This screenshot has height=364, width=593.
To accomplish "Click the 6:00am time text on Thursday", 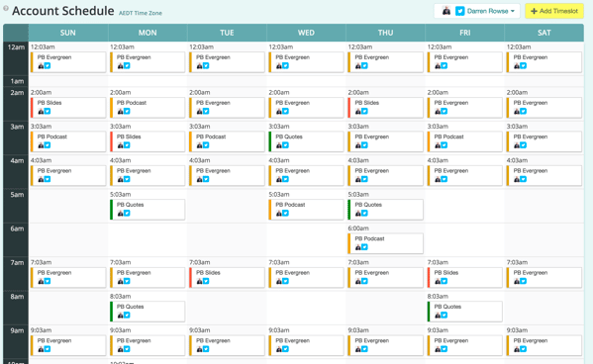I will point(358,228).
